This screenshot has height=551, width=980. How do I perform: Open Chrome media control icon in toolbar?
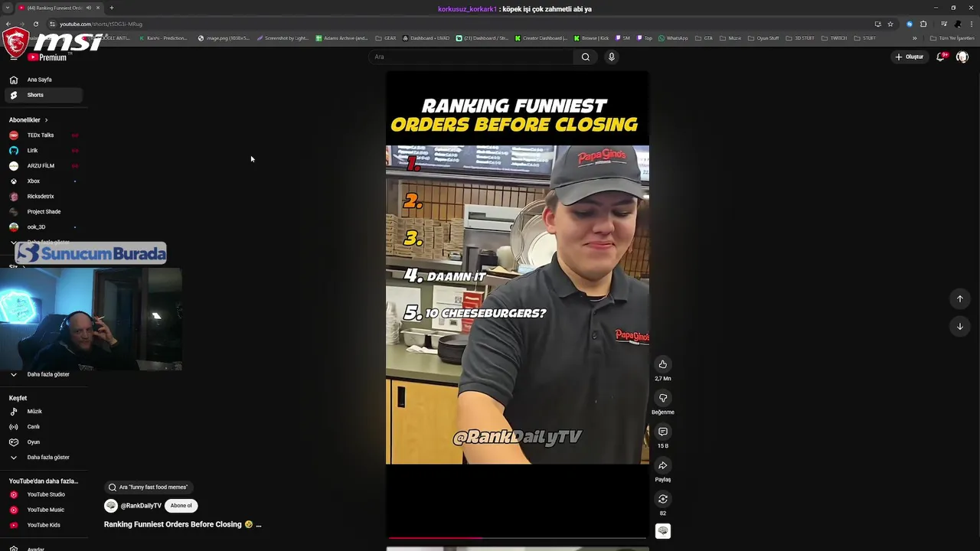(944, 24)
